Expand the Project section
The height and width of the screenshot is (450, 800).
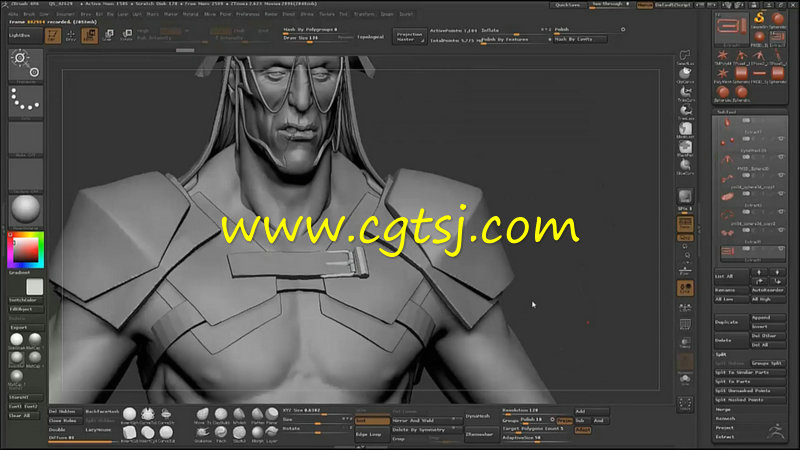pos(724,428)
